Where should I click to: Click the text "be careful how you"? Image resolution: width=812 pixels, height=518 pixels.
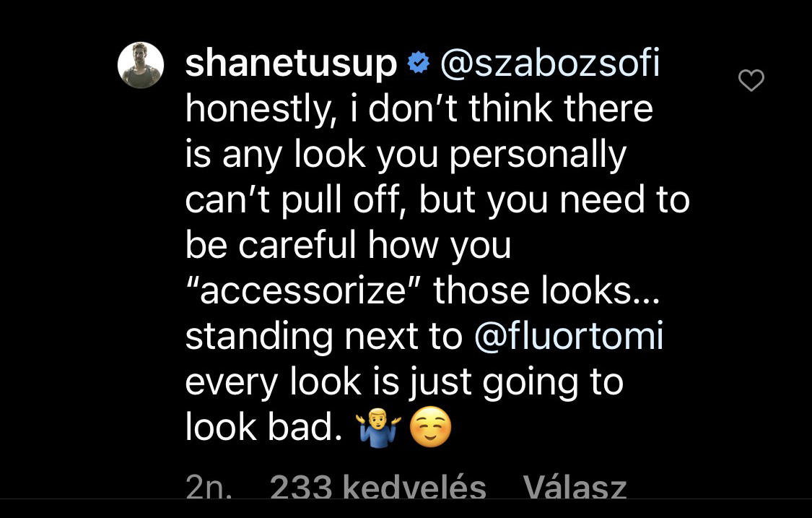[348, 246]
